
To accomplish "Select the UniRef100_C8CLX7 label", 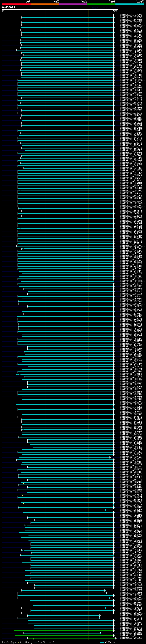I will [131, 274].
